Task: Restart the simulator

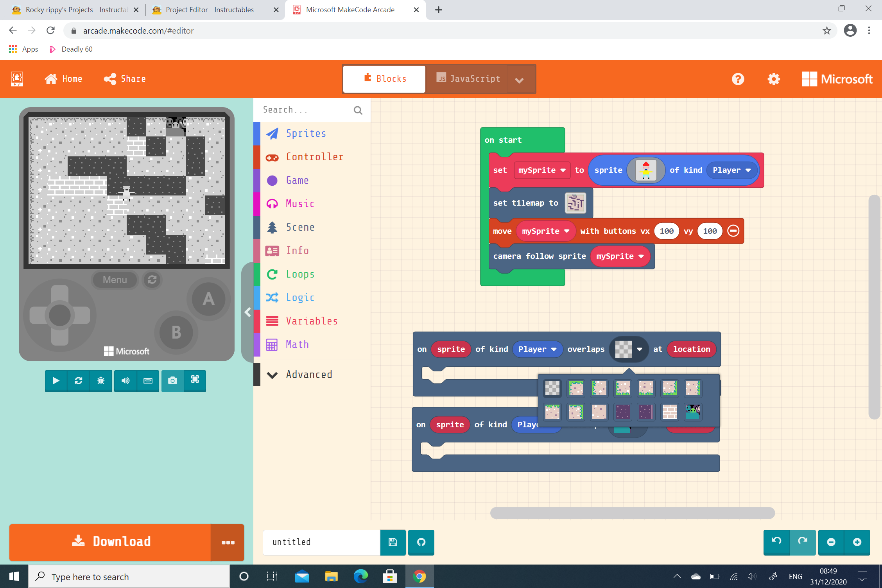Action: point(78,381)
